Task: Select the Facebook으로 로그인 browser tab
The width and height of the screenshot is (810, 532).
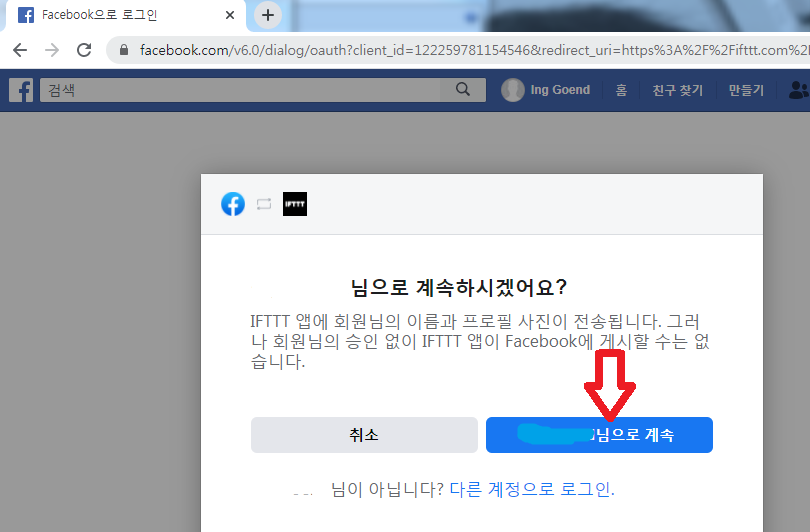Action: (126, 15)
